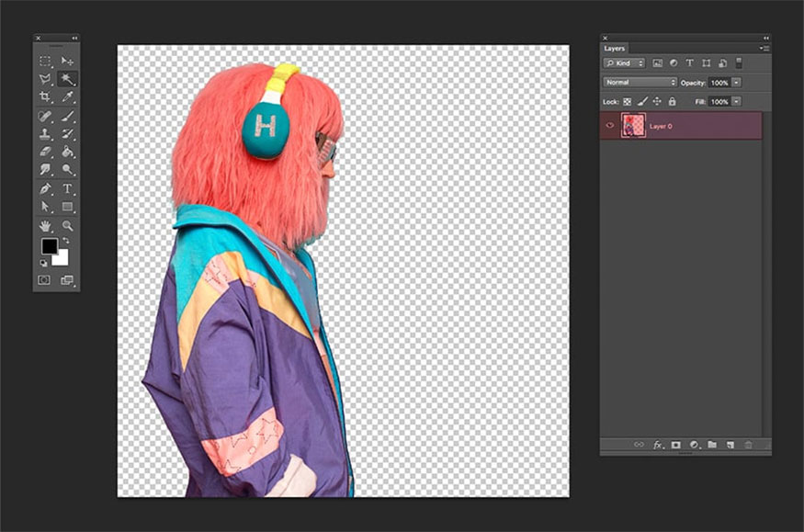The height and width of the screenshot is (532, 804).
Task: Close the Layers panel
Action: point(605,38)
